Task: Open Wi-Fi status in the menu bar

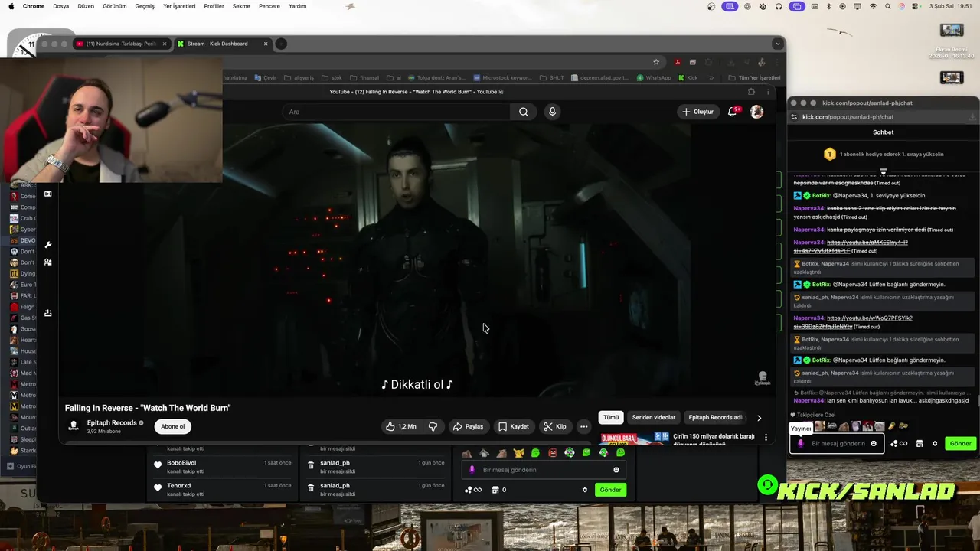Action: pos(873,6)
